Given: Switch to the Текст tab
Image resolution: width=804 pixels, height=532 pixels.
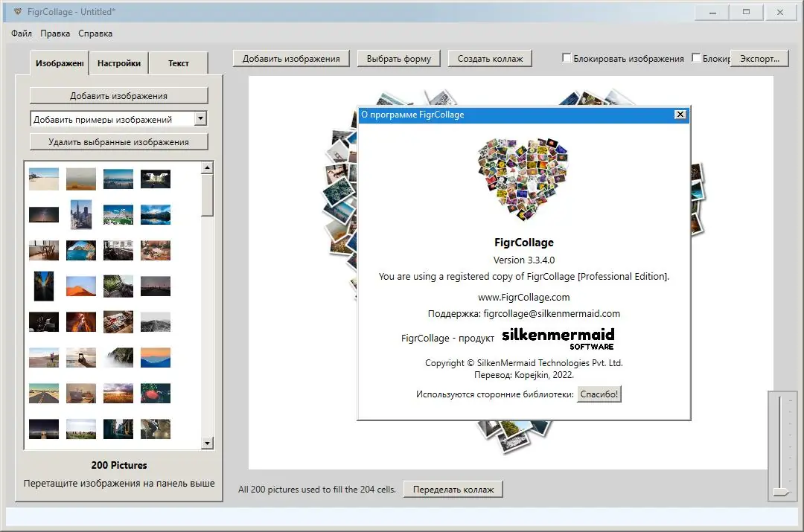Looking at the screenshot, I should click(x=179, y=63).
